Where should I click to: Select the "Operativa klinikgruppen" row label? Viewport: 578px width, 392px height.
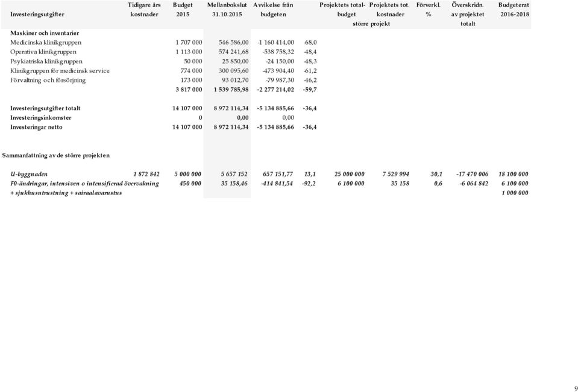coord(43,52)
